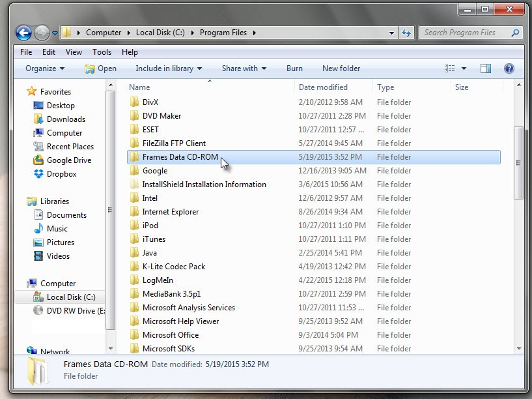Open the Help question mark icon
This screenshot has height=399, width=532.
point(509,68)
